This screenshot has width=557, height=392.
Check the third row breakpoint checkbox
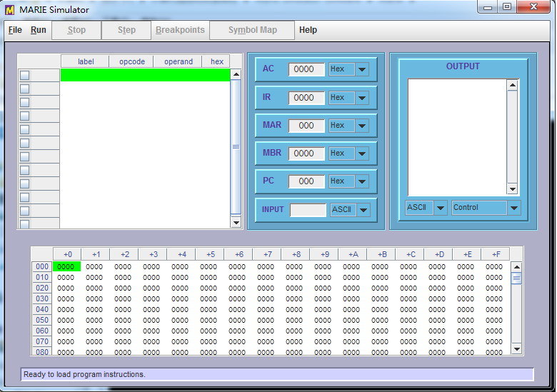(x=24, y=102)
